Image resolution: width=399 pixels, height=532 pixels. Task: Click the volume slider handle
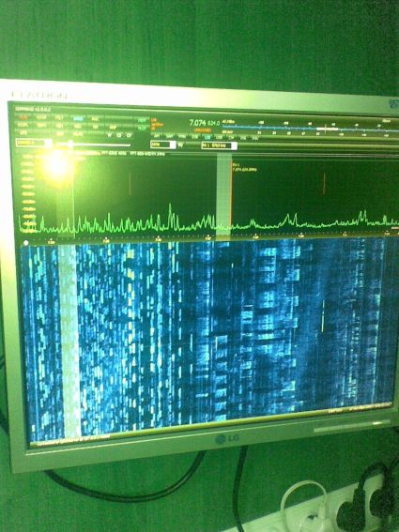point(70,144)
